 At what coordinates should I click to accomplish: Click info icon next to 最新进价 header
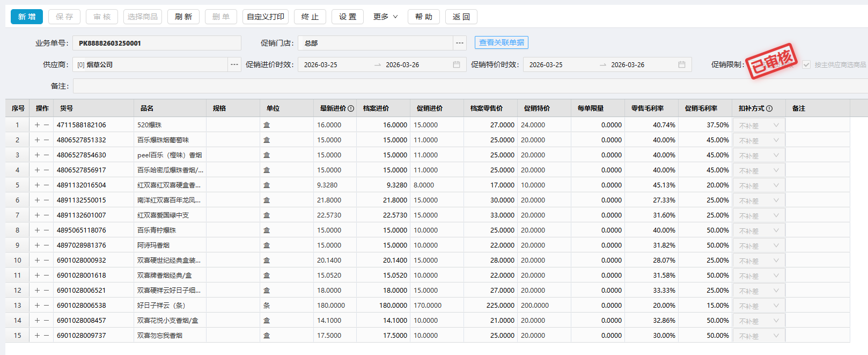point(351,108)
